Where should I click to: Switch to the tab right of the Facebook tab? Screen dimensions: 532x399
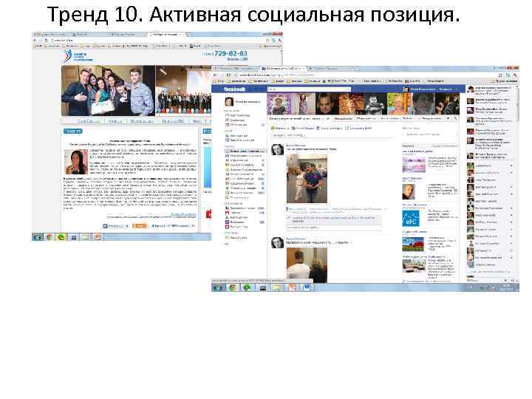[331, 69]
